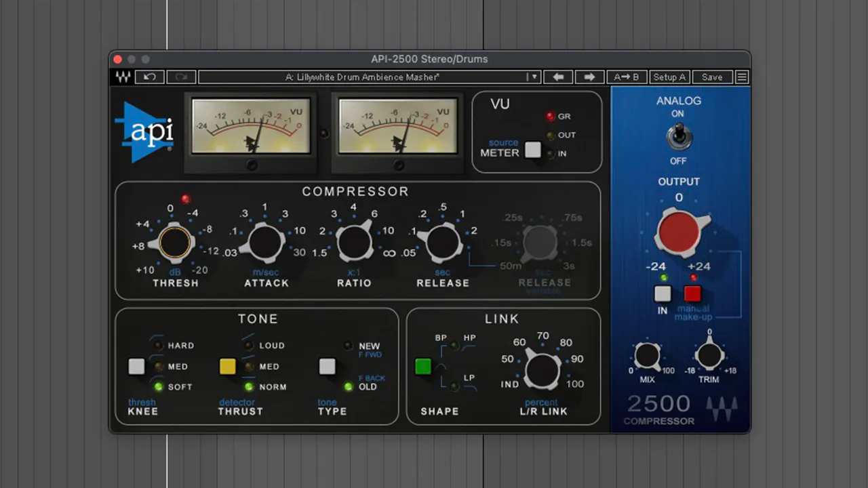
Task: Flip the Analog on/off toggle switch
Action: [x=677, y=138]
